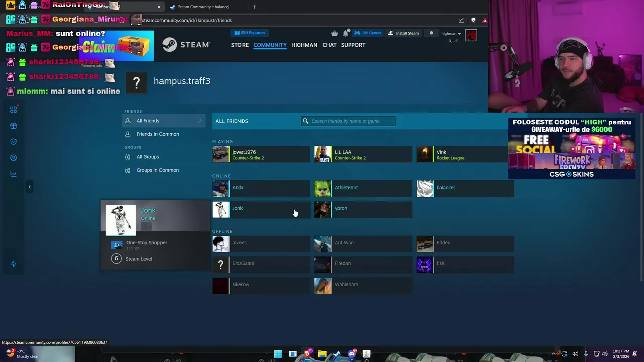Click the Steam logo

click(186, 45)
